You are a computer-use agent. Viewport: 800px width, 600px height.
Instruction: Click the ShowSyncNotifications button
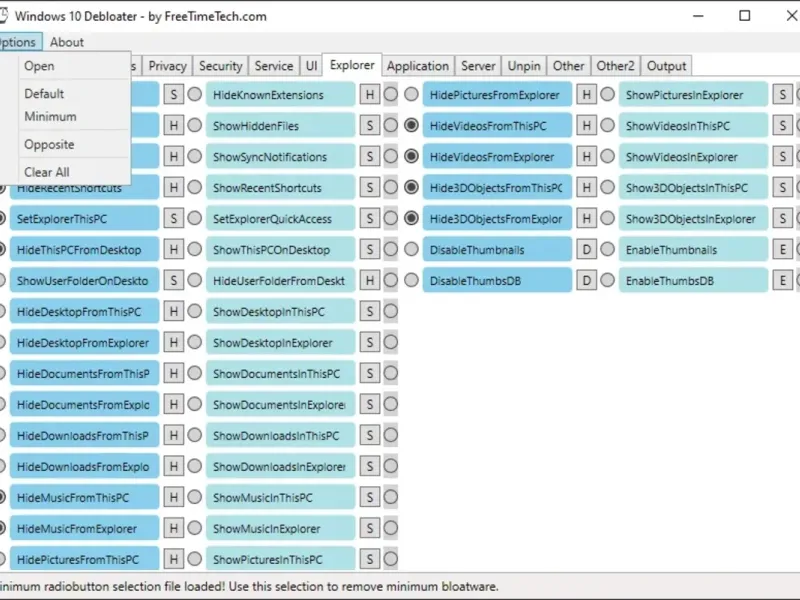[x=281, y=157]
